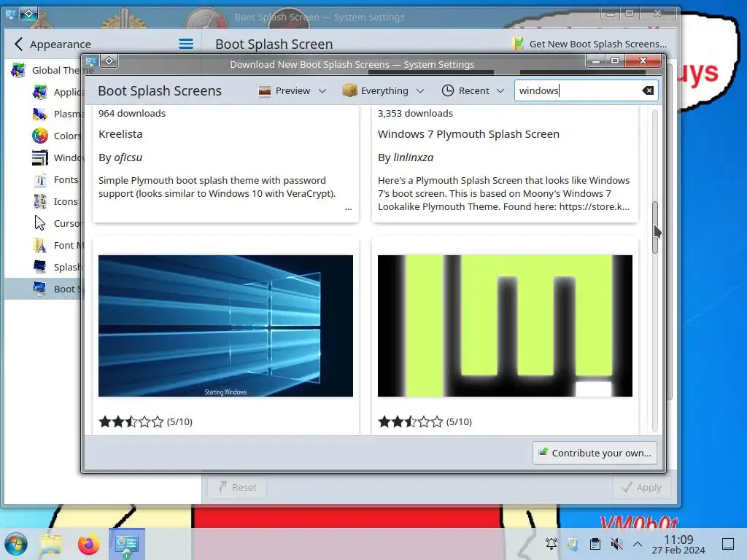
Task: Click Get New Boot Splash Screens button
Action: pos(589,44)
